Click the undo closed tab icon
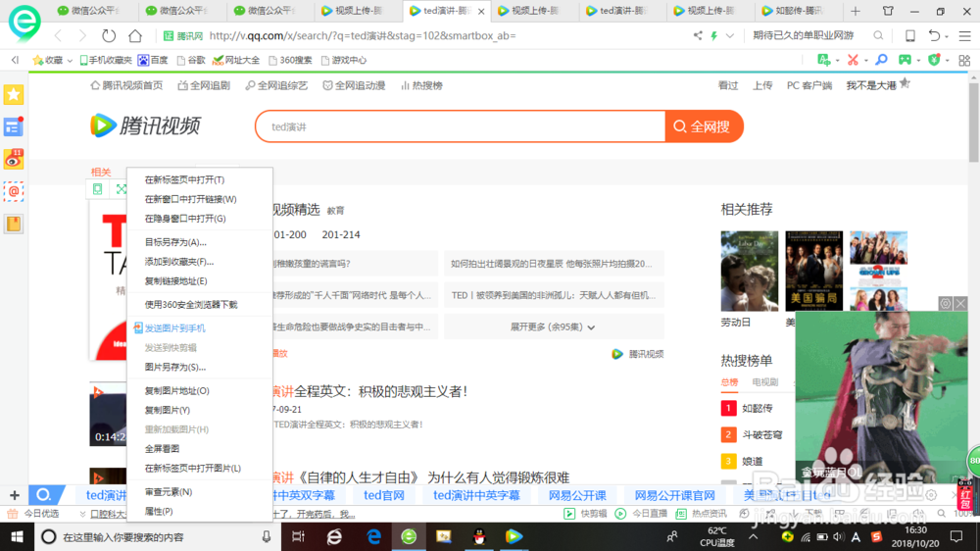980x551 pixels. 934,35
